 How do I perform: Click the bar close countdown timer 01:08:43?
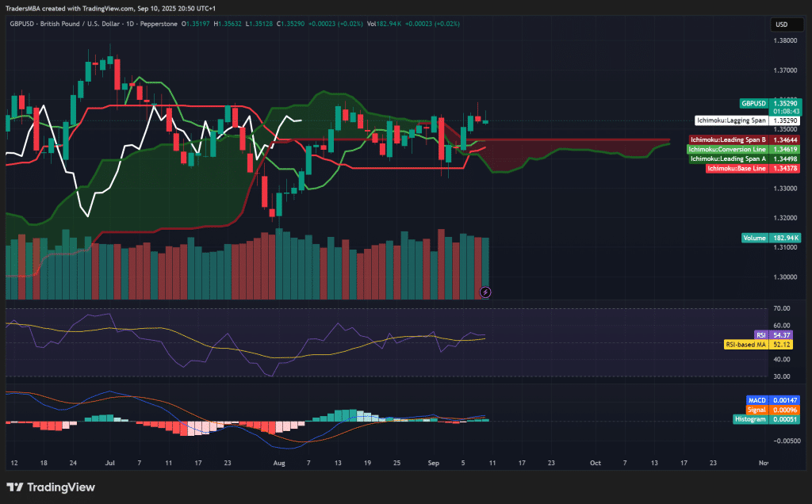click(x=784, y=111)
